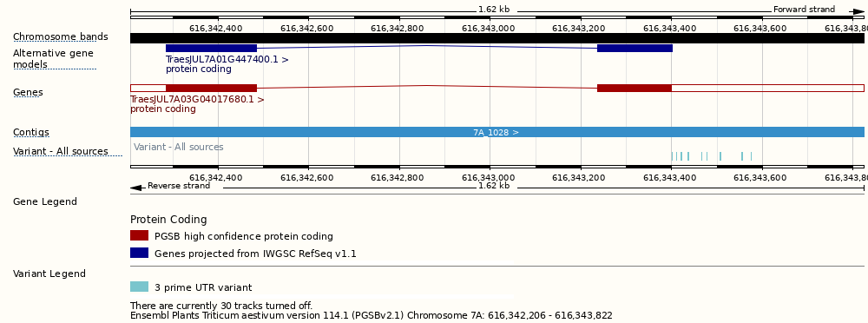The width and height of the screenshot is (868, 323).
Task: Click the dark red PGSB legend swatch
Action: click(x=140, y=235)
